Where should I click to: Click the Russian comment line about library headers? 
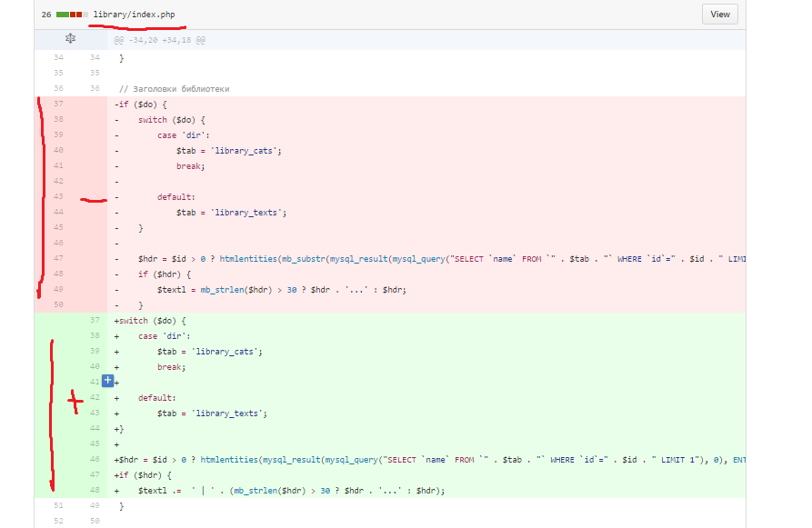(175, 89)
